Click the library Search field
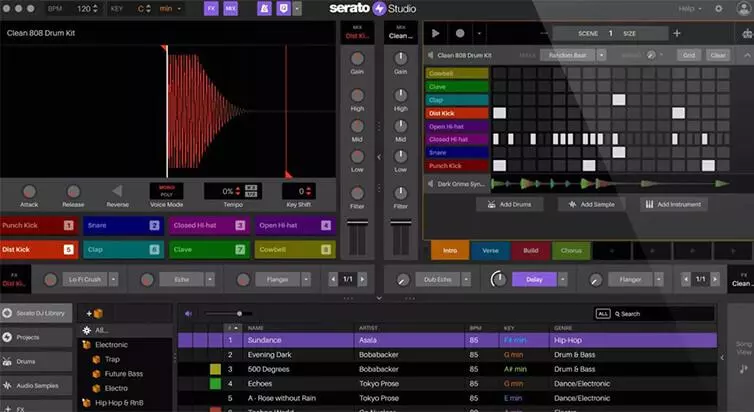 [x=663, y=314]
